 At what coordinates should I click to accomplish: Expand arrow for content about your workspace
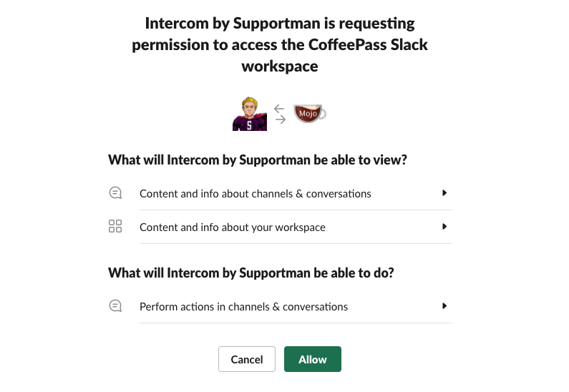pyautogui.click(x=444, y=227)
